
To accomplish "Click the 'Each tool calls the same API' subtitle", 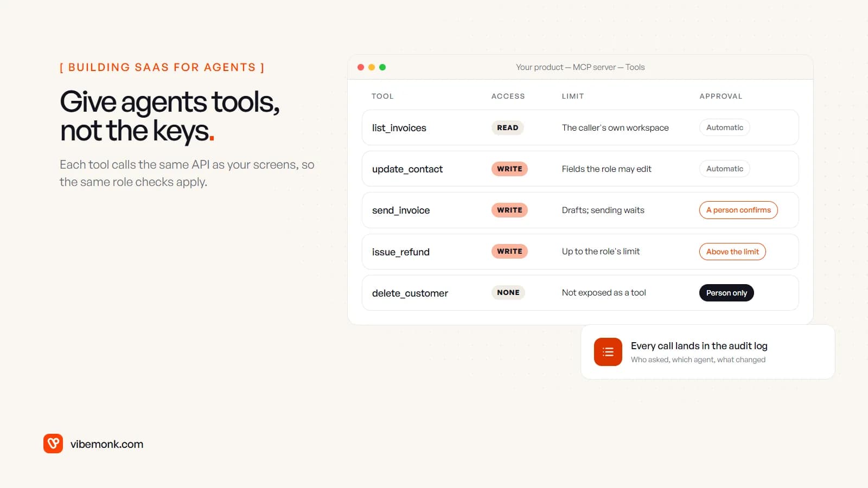I will click(x=187, y=173).
